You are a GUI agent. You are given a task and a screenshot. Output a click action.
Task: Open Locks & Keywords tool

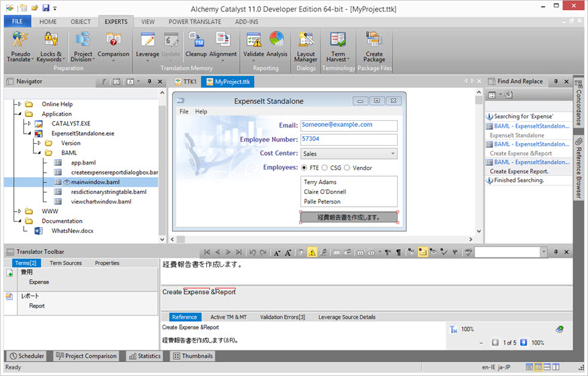[50, 47]
